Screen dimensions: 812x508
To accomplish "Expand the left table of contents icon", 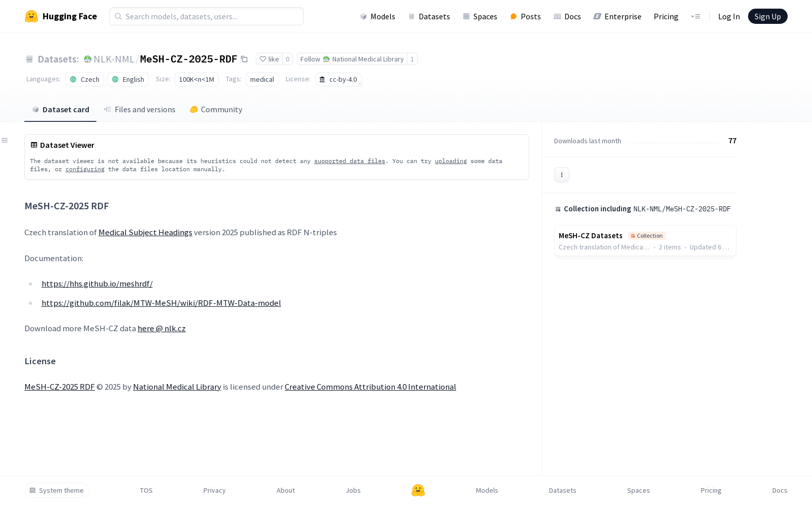I will click(x=5, y=140).
